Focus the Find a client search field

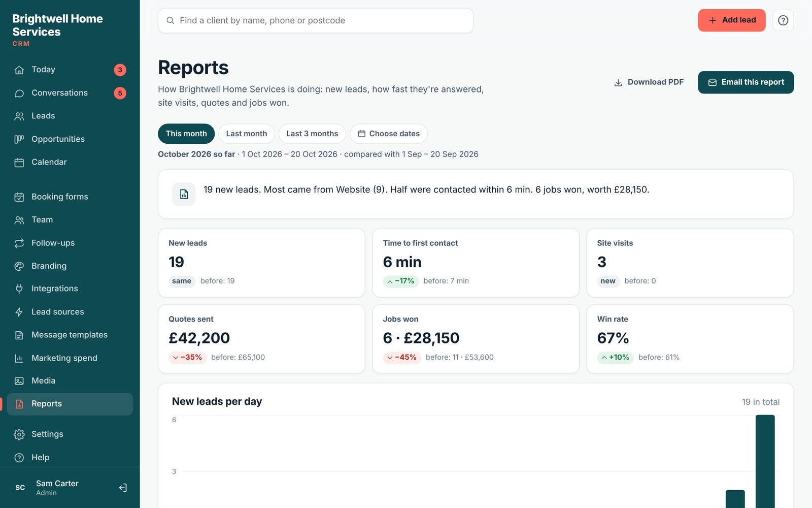(316, 20)
